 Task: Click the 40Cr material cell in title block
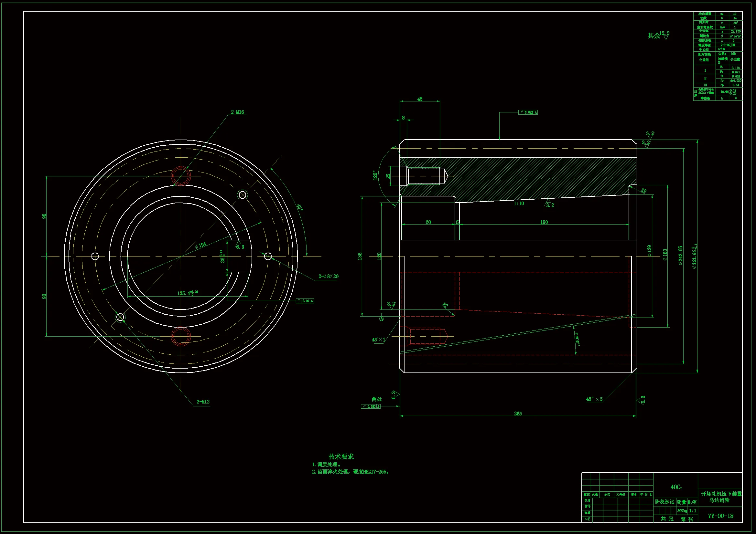tap(676, 487)
